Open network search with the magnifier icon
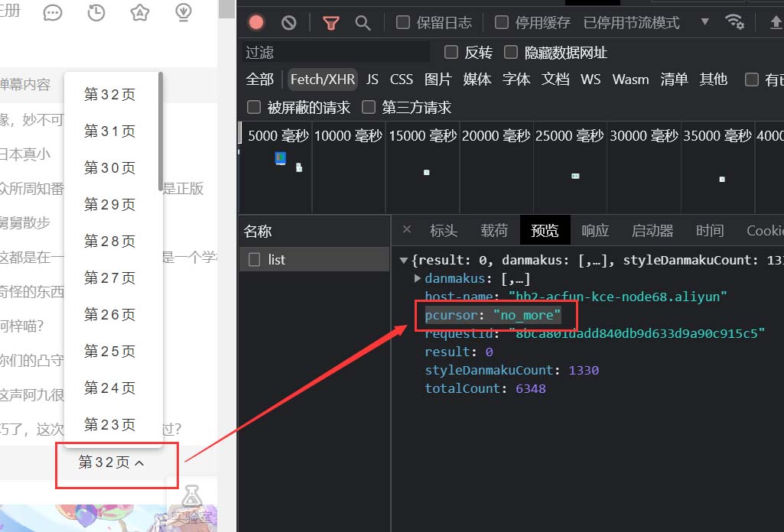Viewport: 784px width, 532px height. 363,23
